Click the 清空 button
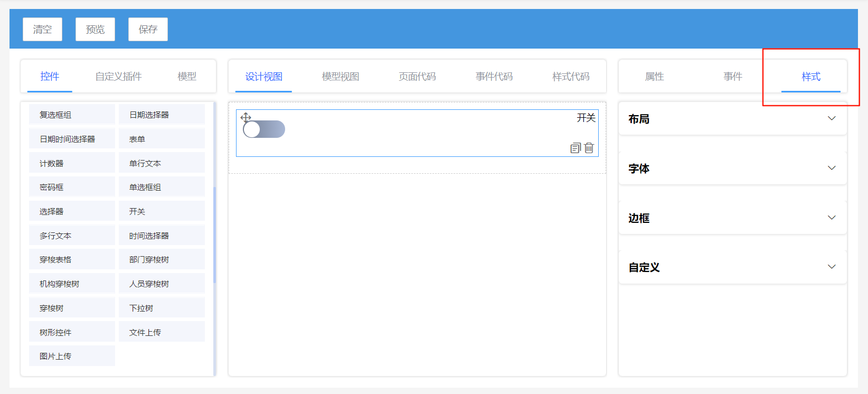 coord(42,29)
